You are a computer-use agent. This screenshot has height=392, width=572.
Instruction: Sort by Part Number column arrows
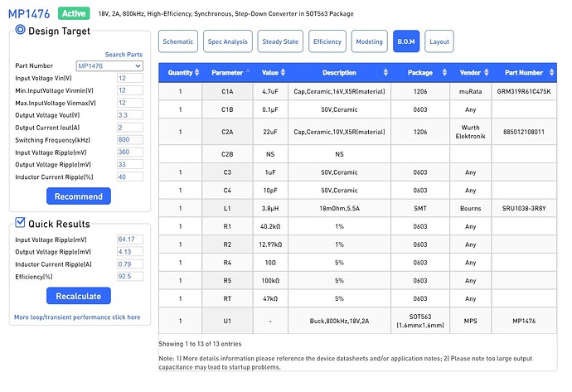click(x=551, y=72)
